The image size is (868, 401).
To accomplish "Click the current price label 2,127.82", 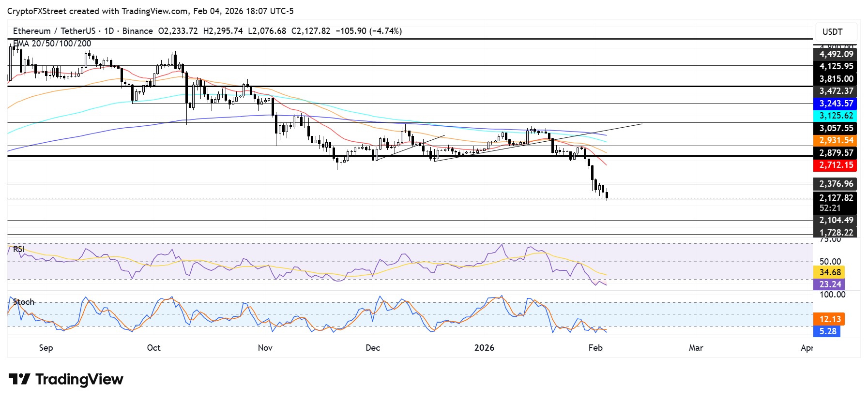I will click(x=835, y=198).
